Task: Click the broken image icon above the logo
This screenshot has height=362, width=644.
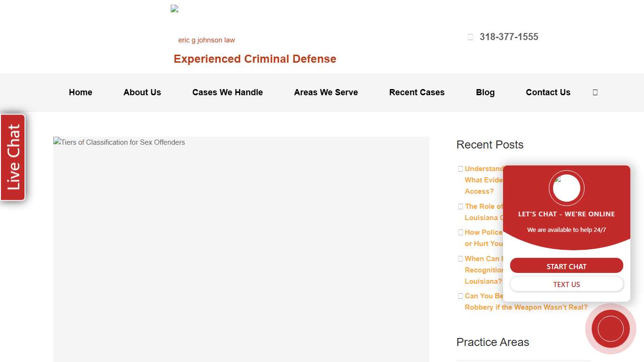Action: (174, 8)
